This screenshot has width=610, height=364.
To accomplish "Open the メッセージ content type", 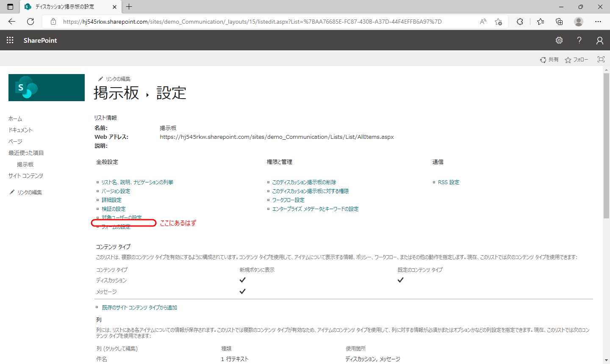I will [x=106, y=292].
